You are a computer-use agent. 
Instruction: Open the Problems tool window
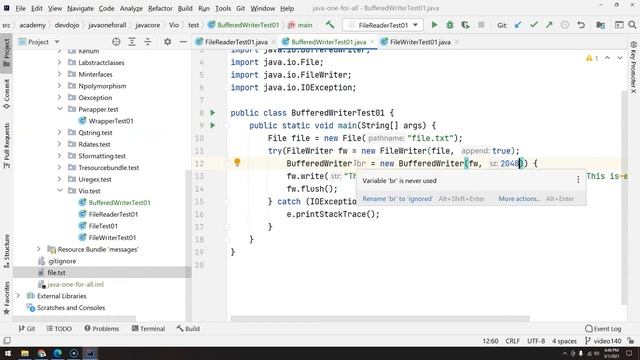click(x=102, y=329)
